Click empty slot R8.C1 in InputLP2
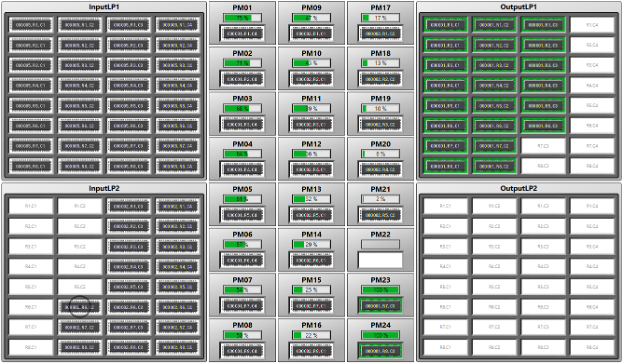This screenshot has height=364, width=624. 31,348
